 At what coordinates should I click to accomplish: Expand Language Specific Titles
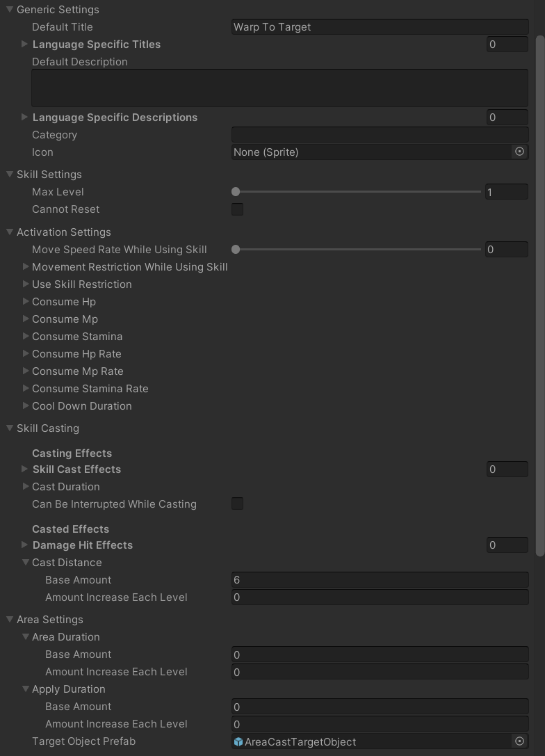pos(25,44)
